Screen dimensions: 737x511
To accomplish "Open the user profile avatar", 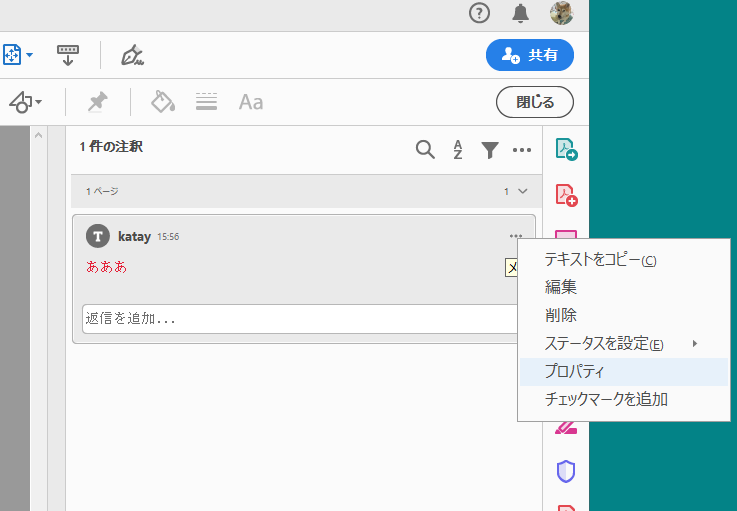I will coord(562,13).
